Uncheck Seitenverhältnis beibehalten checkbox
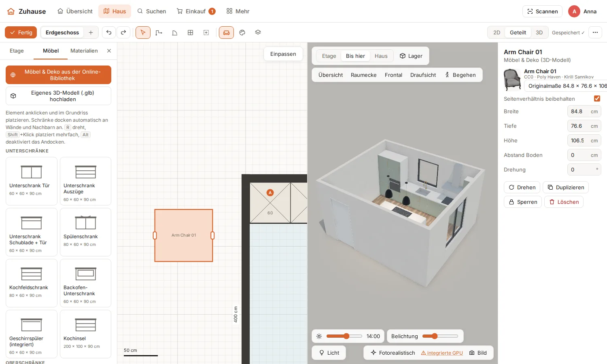 597,99
